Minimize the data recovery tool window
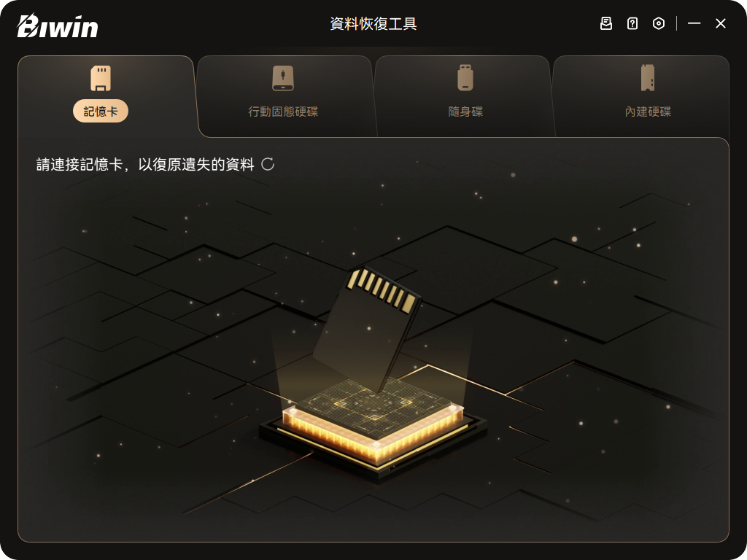Image resolution: width=747 pixels, height=560 pixels. tap(694, 23)
